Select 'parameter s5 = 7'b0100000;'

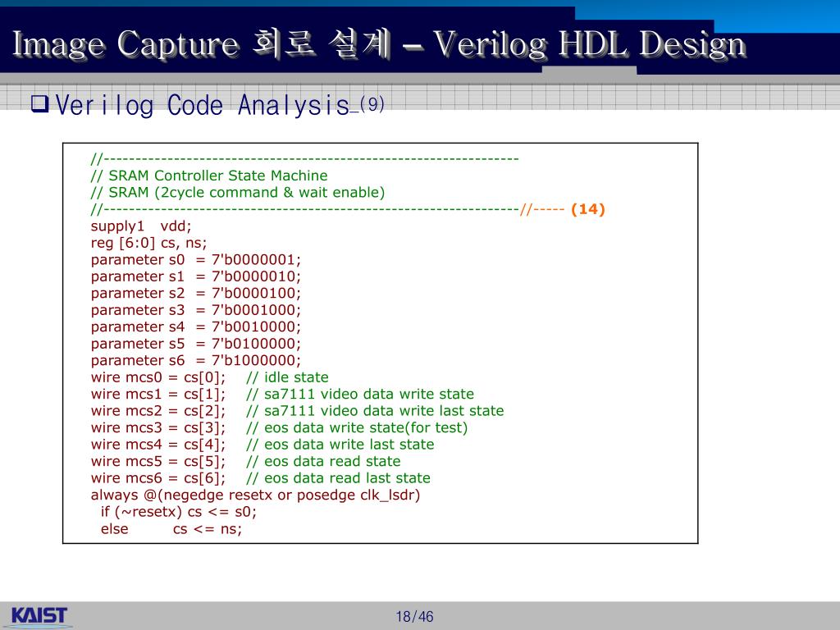click(196, 344)
